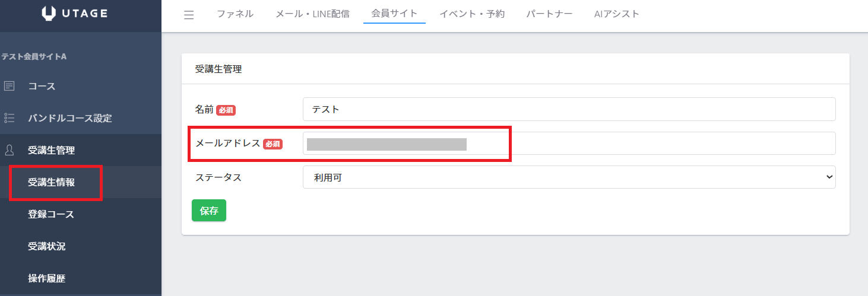Image resolution: width=868 pixels, height=296 pixels.
Task: Open the ファネル tab
Action: 235,14
